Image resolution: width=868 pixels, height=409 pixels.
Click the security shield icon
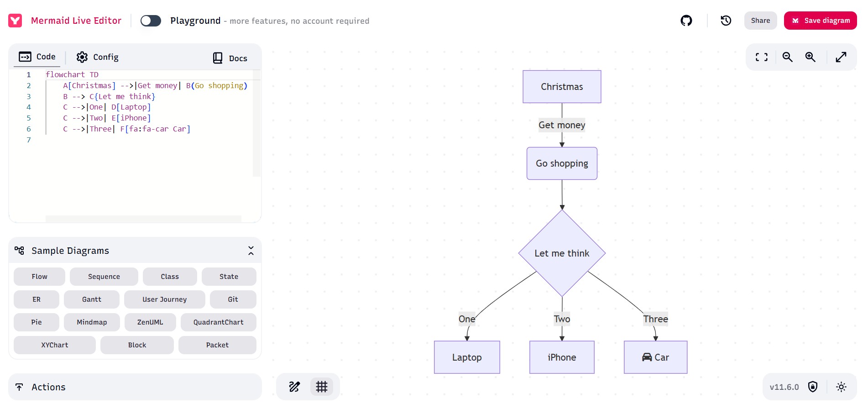click(x=813, y=387)
